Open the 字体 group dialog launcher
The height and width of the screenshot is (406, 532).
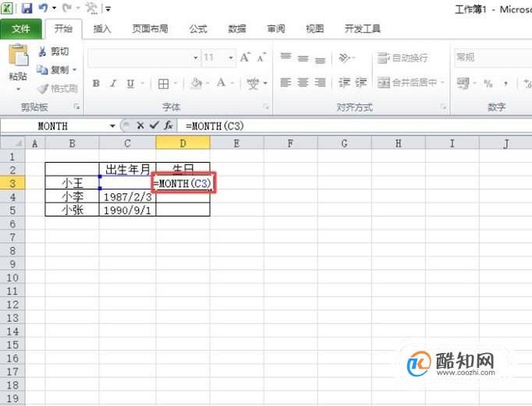[x=266, y=107]
